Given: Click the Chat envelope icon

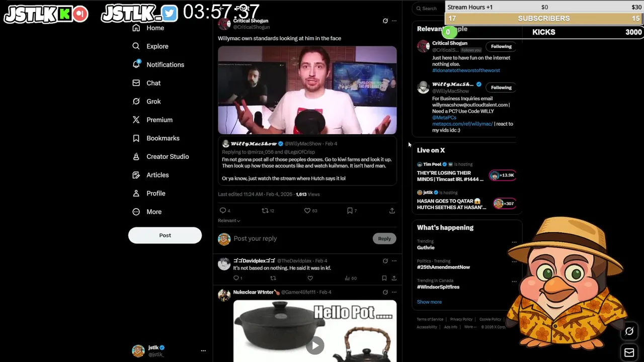Looking at the screenshot, I should point(136,83).
